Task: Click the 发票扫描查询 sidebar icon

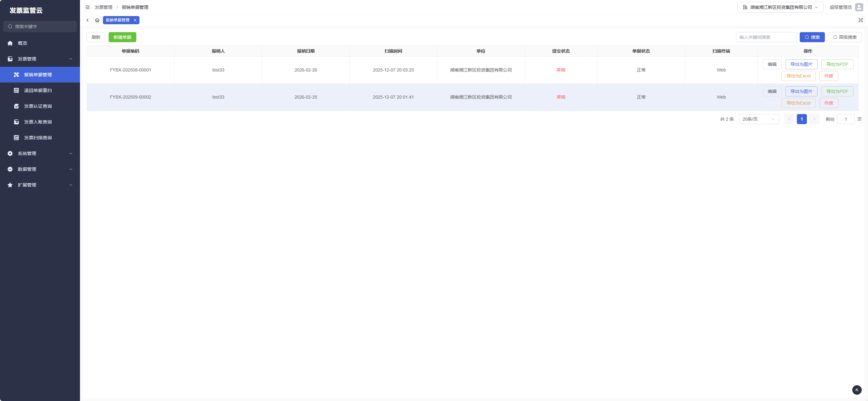Action: coord(16,138)
